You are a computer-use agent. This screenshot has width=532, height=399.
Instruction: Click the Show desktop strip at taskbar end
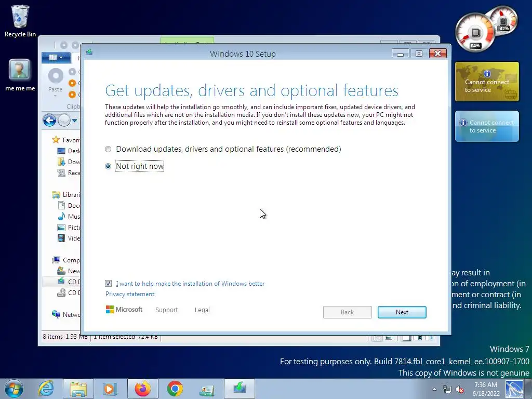pos(528,389)
